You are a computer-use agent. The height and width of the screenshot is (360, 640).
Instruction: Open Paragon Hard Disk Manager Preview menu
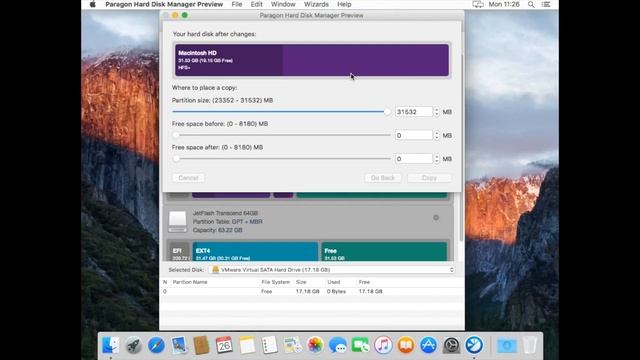164,4
